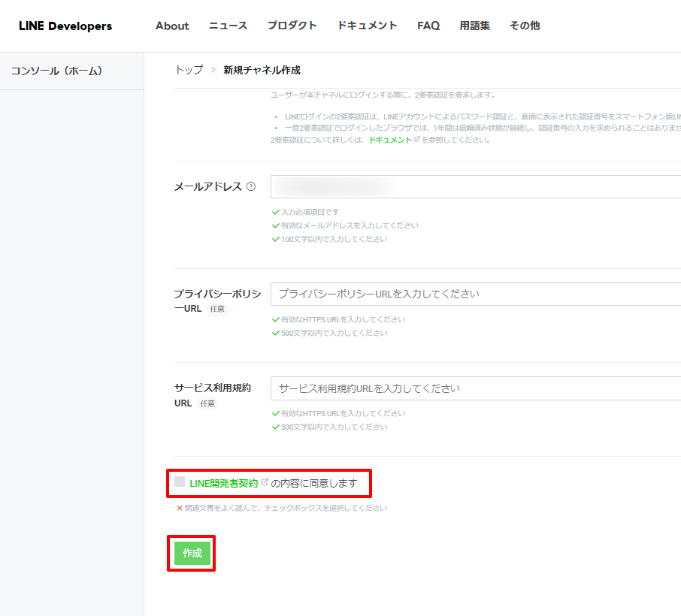Open the FAQ navigation item

pos(428,26)
